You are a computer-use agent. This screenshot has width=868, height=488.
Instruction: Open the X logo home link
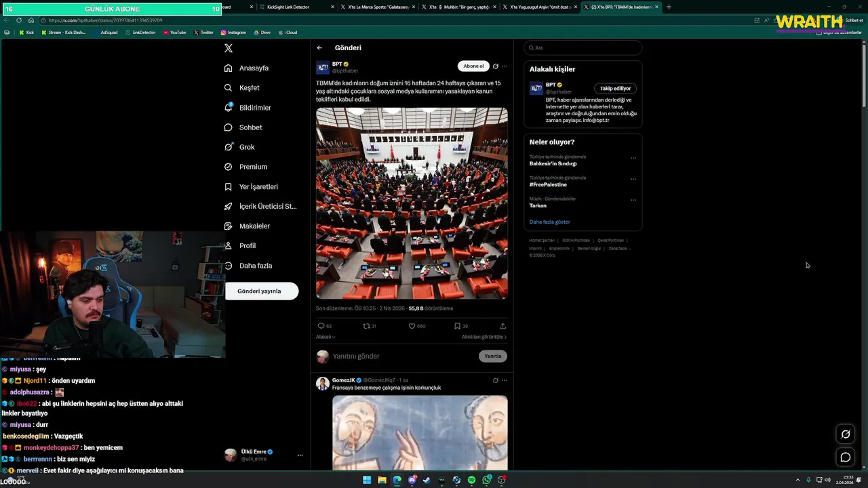click(229, 48)
